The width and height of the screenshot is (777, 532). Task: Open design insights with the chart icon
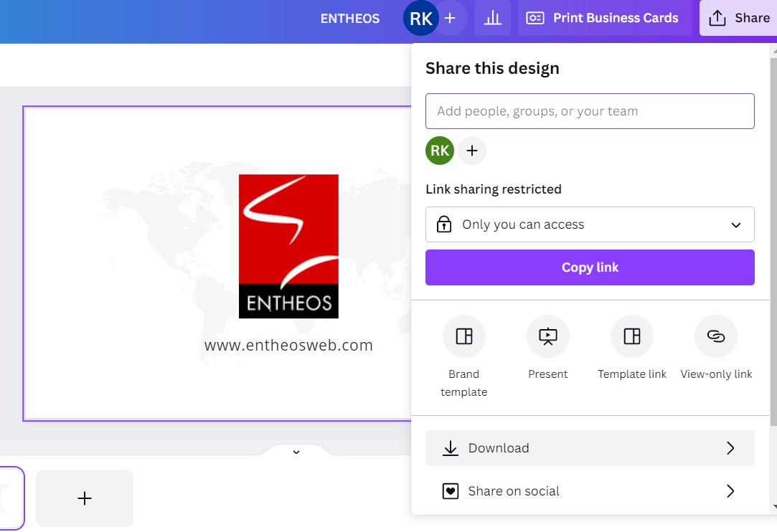(493, 18)
